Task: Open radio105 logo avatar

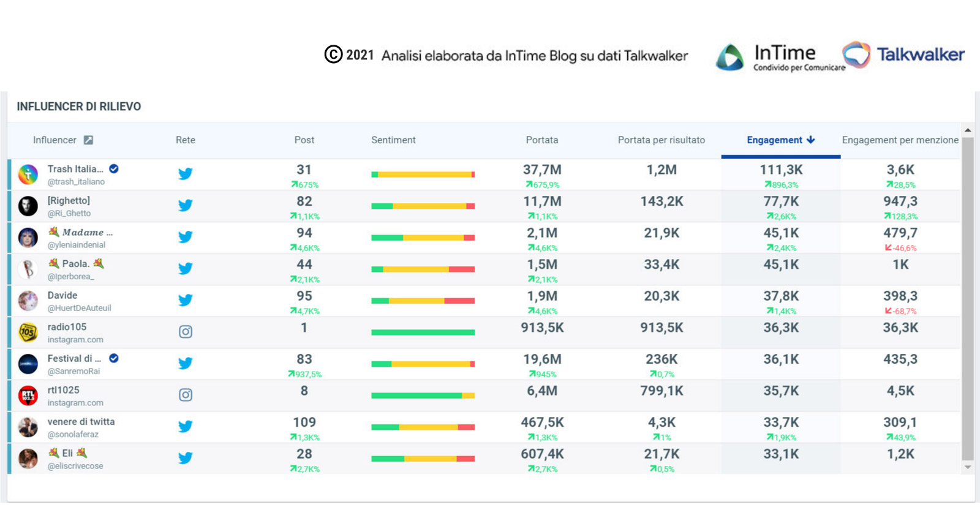Action: [28, 332]
